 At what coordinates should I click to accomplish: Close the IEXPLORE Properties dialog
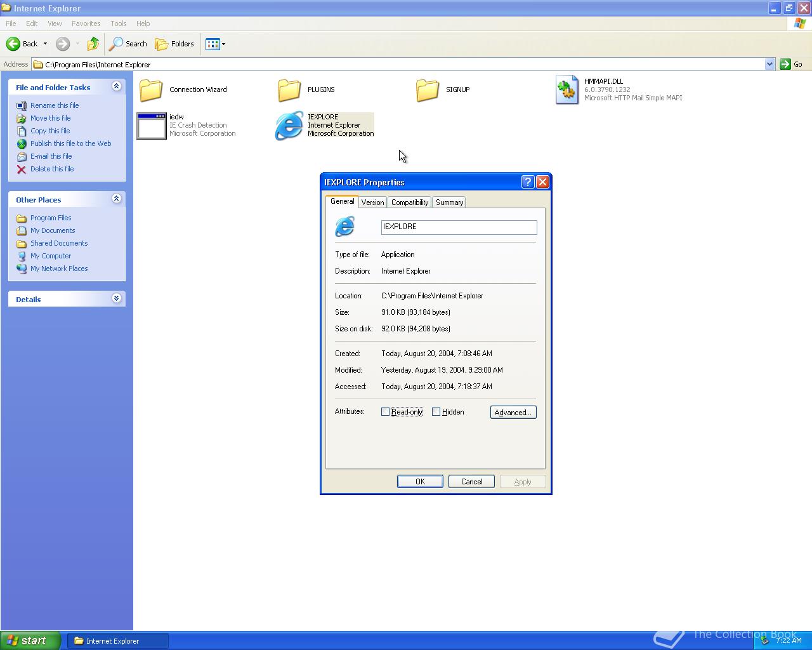[542, 182]
